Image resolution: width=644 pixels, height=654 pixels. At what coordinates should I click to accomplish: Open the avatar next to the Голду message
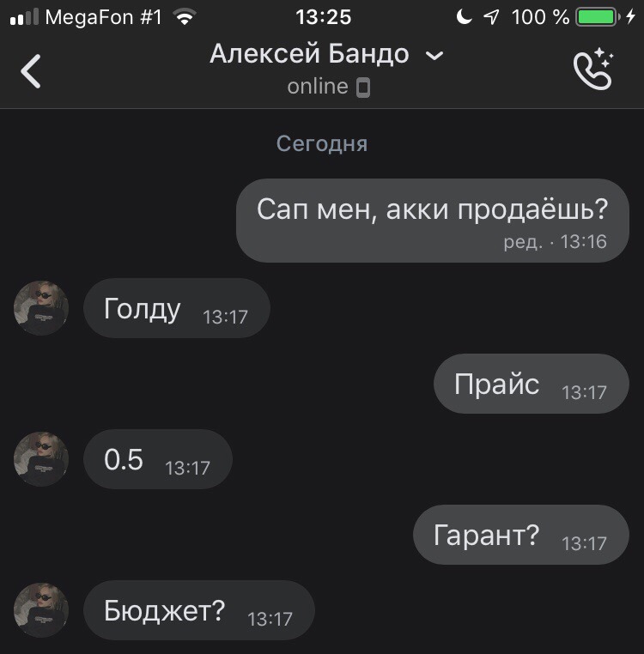41,308
